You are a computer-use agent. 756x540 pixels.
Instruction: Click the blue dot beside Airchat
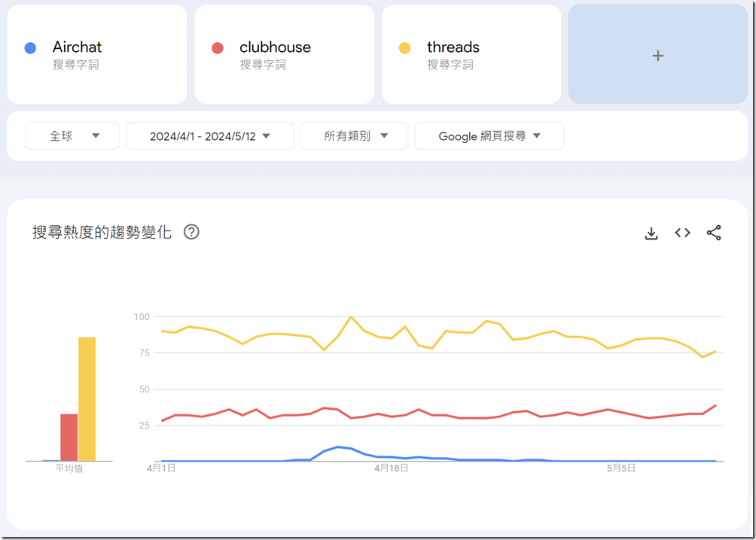coord(30,48)
